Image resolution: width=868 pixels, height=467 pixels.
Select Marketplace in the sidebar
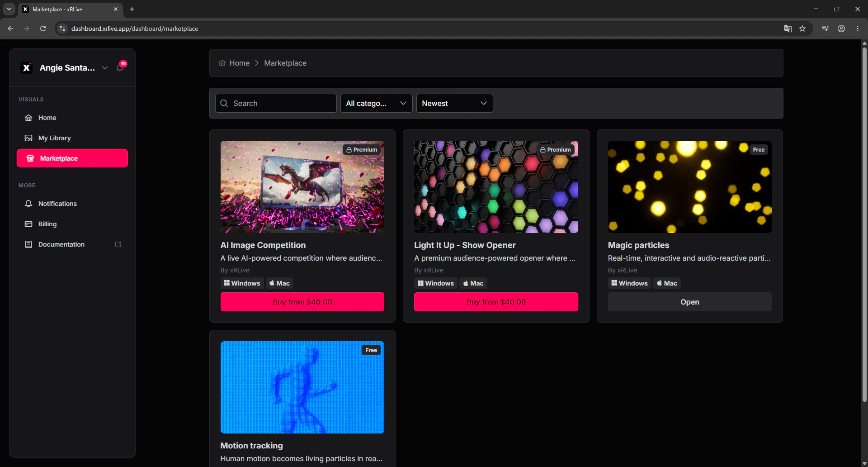pyautogui.click(x=72, y=158)
